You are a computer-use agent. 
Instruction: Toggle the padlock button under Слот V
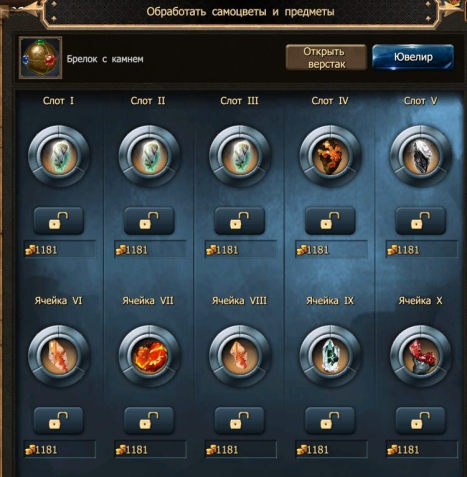click(420, 220)
